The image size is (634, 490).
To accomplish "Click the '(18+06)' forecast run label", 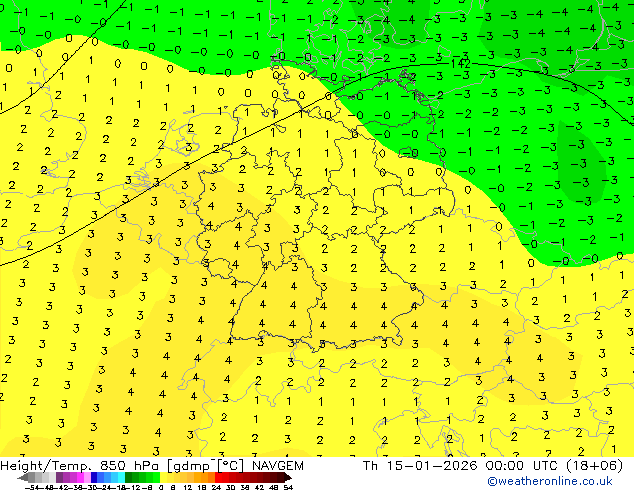I will coord(594,466).
